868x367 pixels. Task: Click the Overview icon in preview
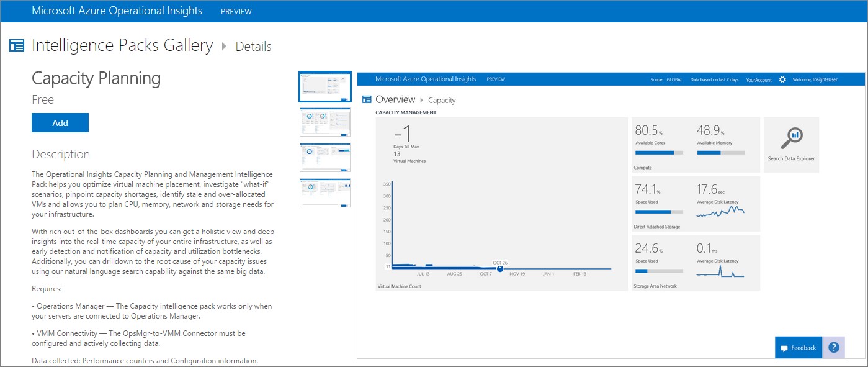367,99
